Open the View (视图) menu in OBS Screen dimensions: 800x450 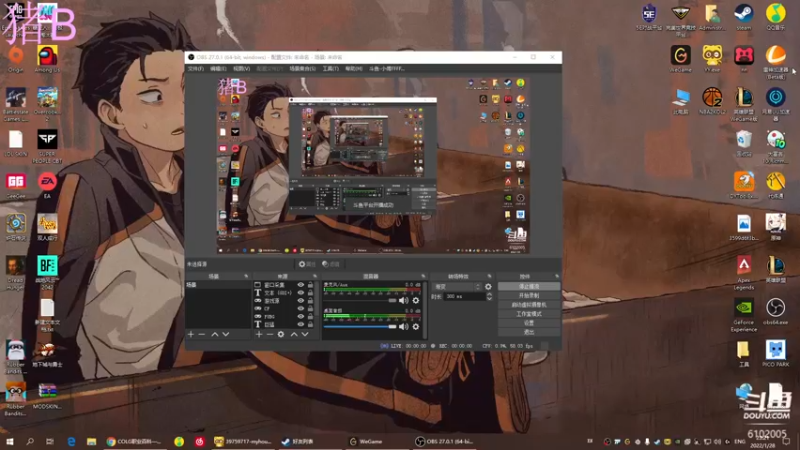pos(241,68)
